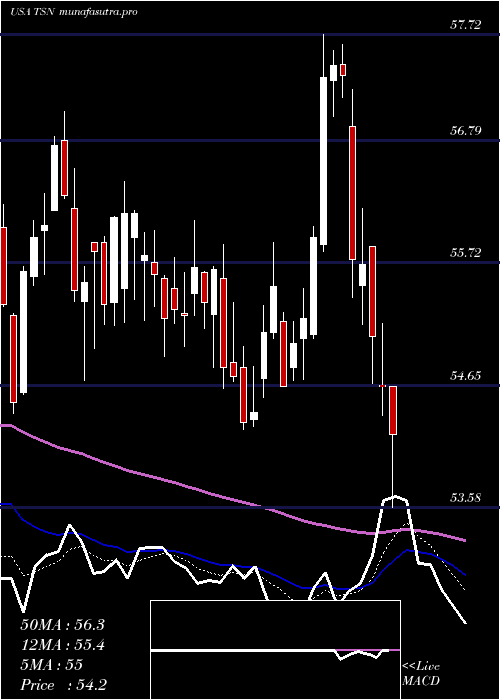The image size is (500, 700).
Task: Click the 53.58 price level label
Action: (466, 498)
